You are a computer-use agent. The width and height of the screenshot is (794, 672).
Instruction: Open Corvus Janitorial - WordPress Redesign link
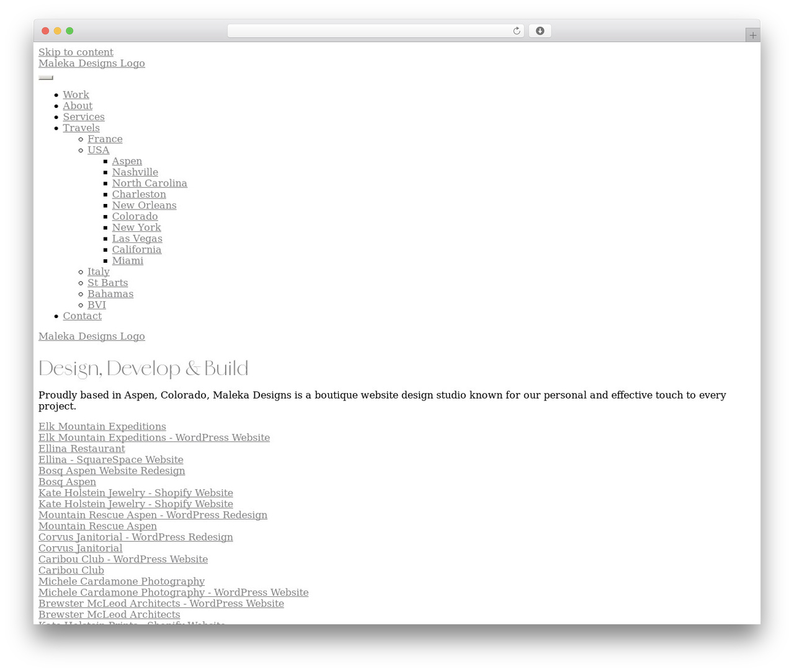pyautogui.click(x=136, y=537)
